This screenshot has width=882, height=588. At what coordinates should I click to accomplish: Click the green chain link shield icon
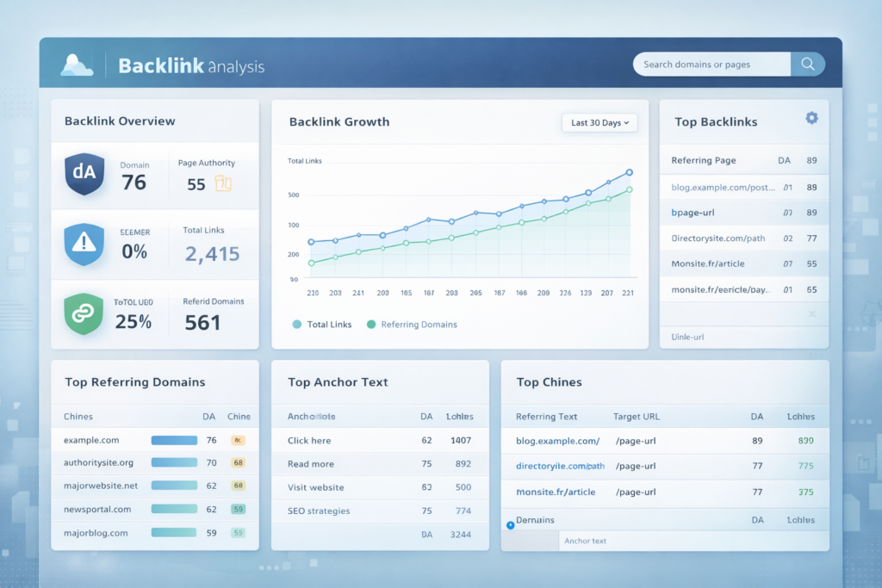tap(84, 314)
